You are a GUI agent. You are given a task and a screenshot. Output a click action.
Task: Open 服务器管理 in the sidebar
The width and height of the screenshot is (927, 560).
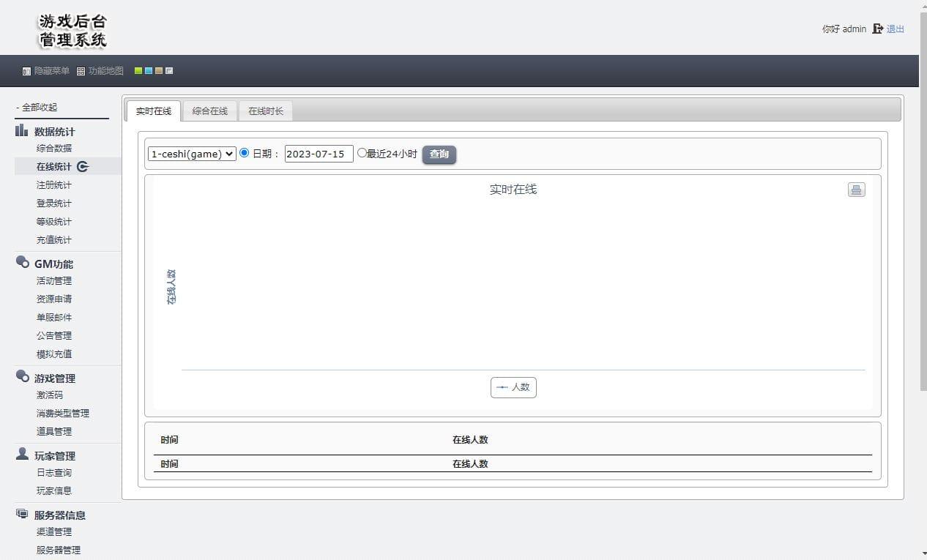[59, 550]
